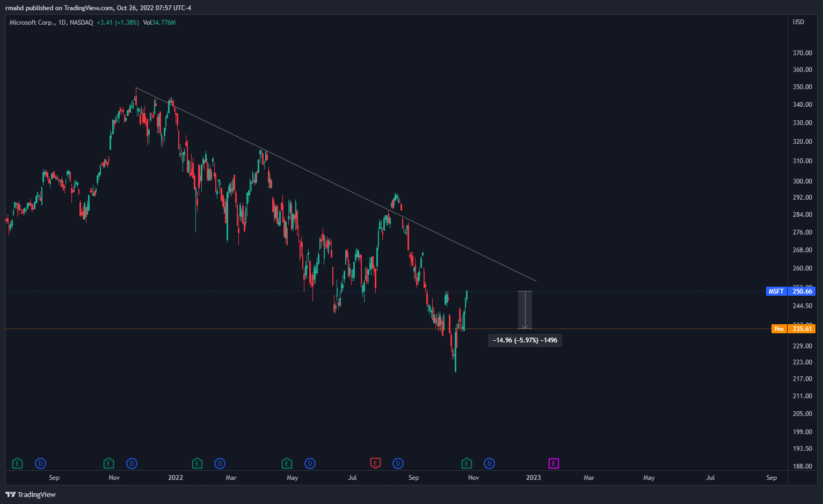The width and height of the screenshot is (823, 504).
Task: Open earnings E marker between 2022 and Mar
Action: click(197, 463)
